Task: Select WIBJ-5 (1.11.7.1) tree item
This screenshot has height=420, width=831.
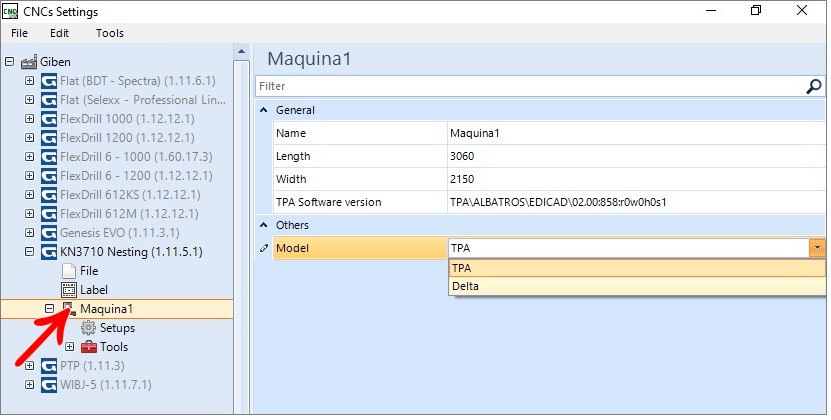Action: (x=106, y=384)
